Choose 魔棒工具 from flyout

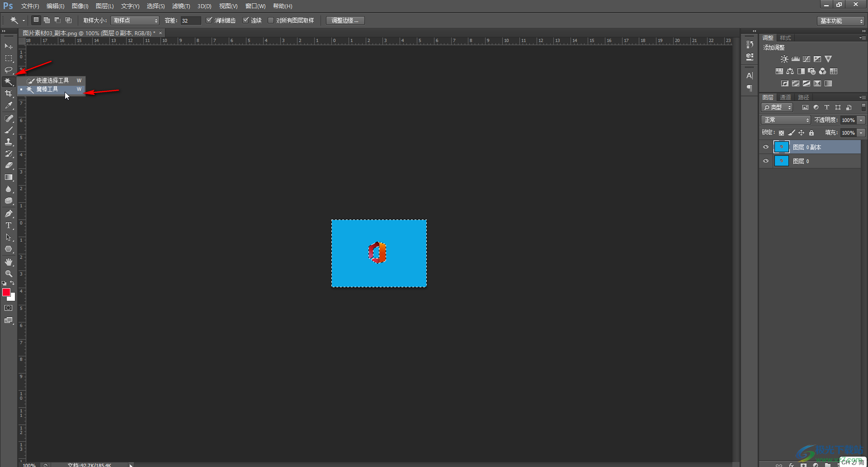(x=52, y=89)
